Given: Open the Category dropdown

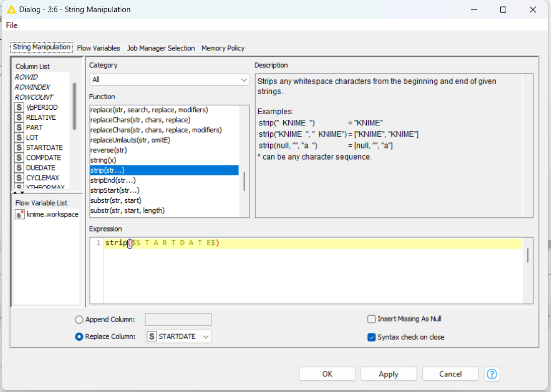Looking at the screenshot, I should coord(169,80).
